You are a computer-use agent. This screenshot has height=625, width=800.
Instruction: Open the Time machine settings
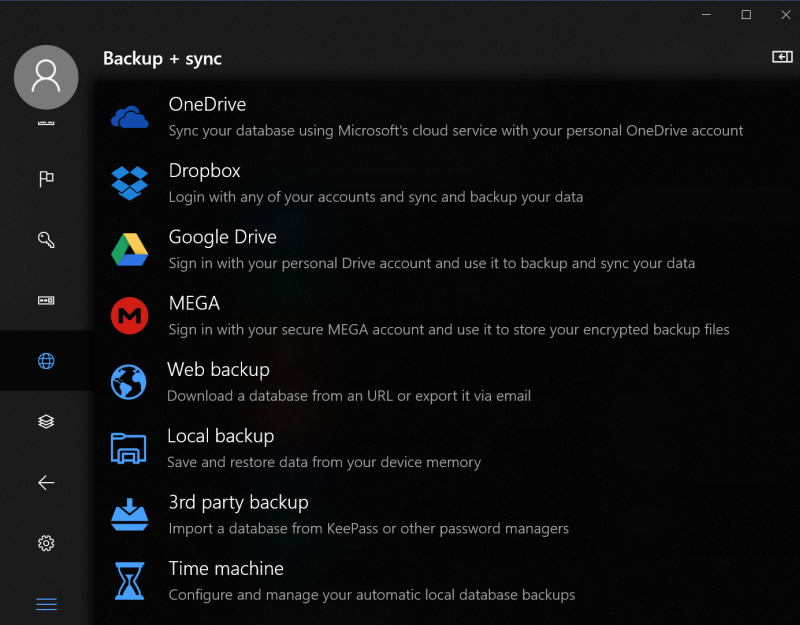(x=447, y=581)
